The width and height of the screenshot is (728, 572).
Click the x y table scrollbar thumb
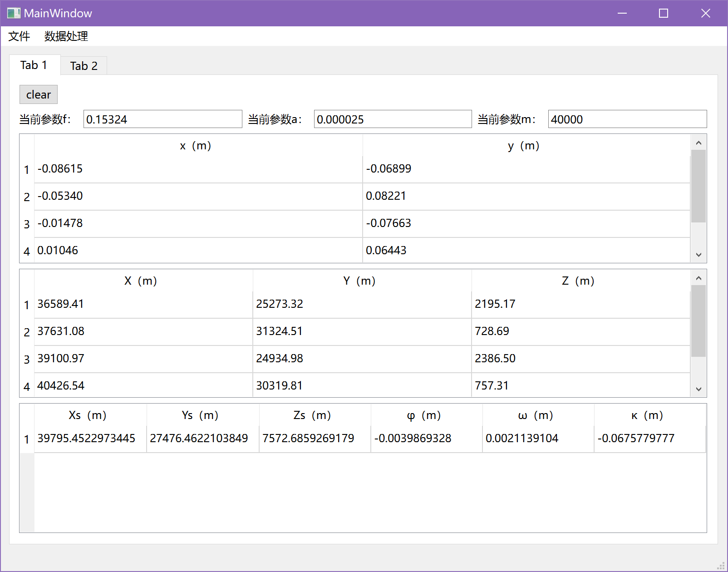[698, 186]
